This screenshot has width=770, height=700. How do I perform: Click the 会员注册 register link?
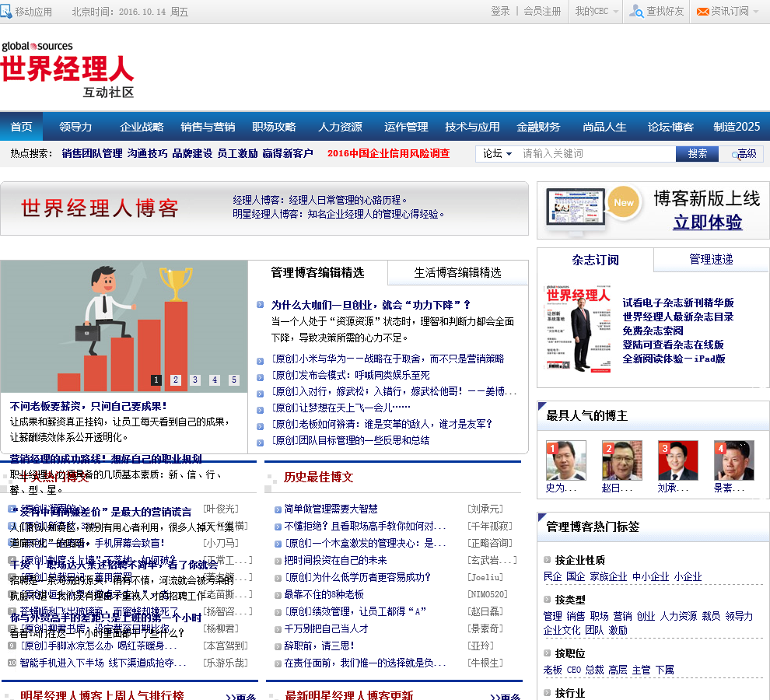(x=542, y=12)
